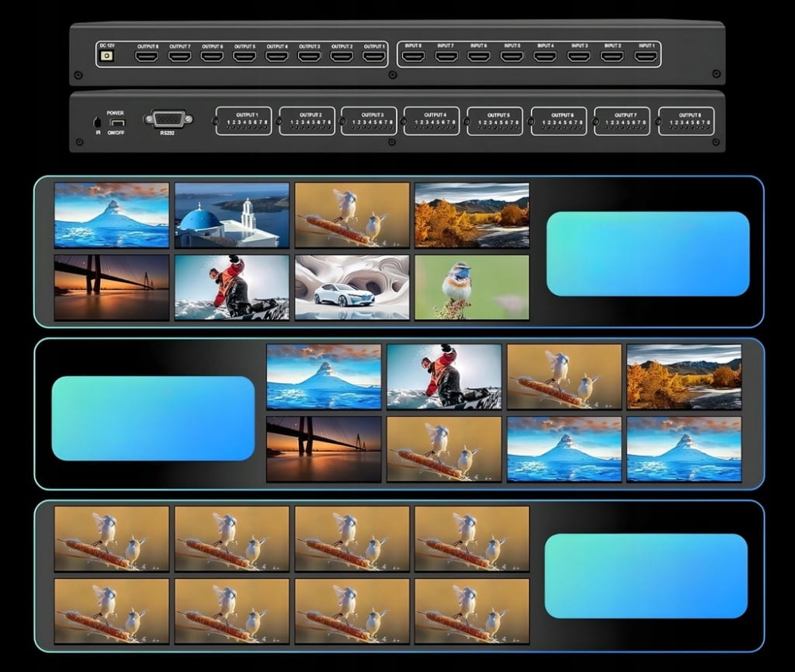This screenshot has height=672, width=795.
Task: Click the blue button in the bottom panel
Action: click(x=646, y=576)
